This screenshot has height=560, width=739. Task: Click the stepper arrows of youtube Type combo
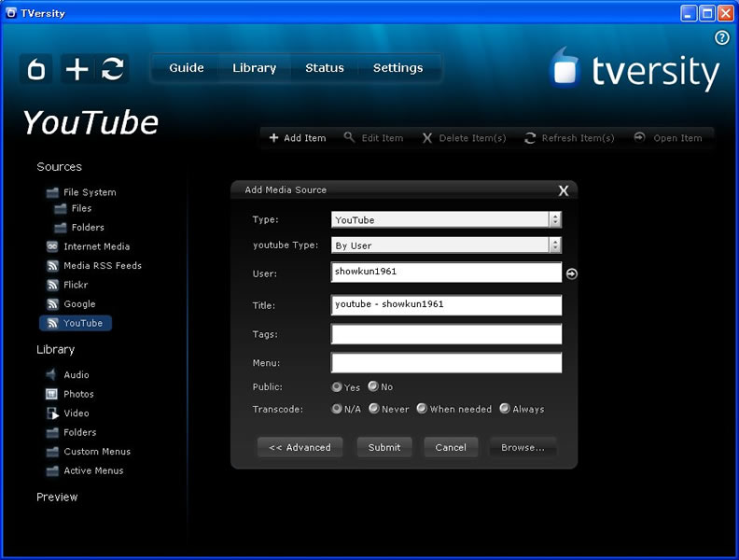pos(555,245)
